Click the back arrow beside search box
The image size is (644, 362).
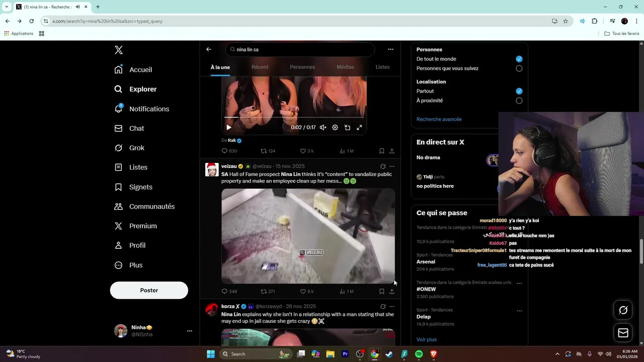click(209, 49)
